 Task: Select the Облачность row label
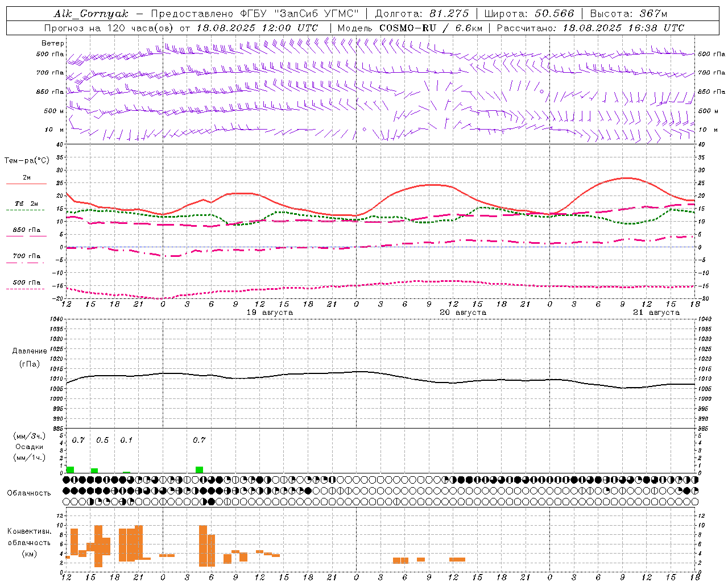[x=29, y=493]
